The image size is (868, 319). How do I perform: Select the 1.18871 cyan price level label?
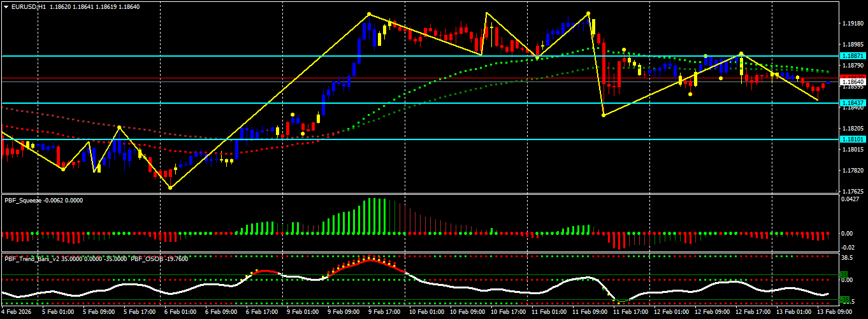coord(853,56)
